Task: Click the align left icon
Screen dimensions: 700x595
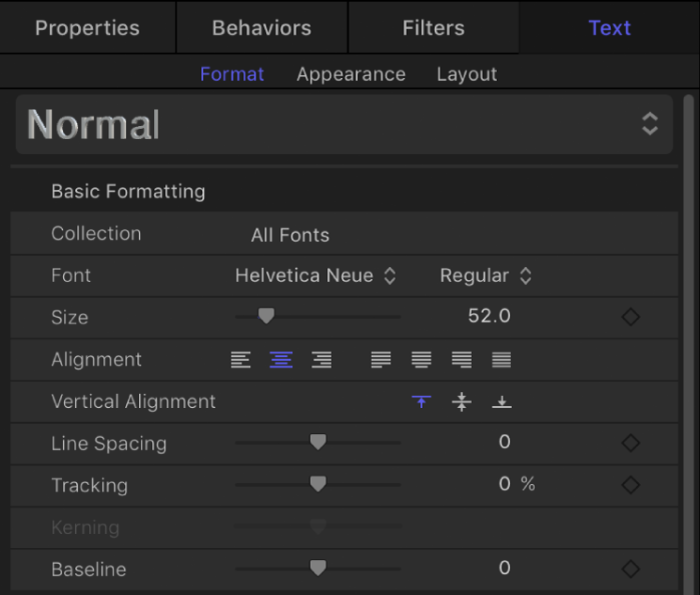Action: pos(241,359)
